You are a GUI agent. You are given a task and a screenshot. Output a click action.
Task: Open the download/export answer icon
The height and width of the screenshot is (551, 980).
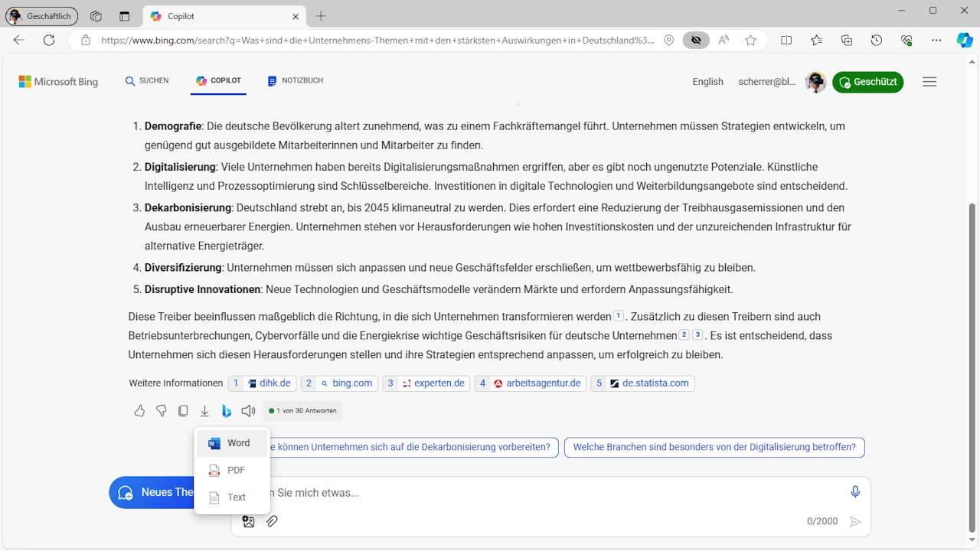point(204,411)
